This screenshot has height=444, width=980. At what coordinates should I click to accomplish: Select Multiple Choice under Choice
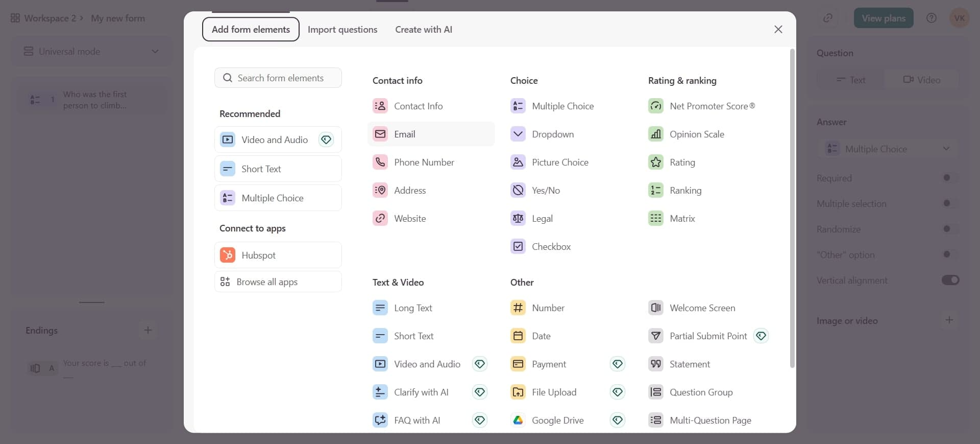[569, 106]
